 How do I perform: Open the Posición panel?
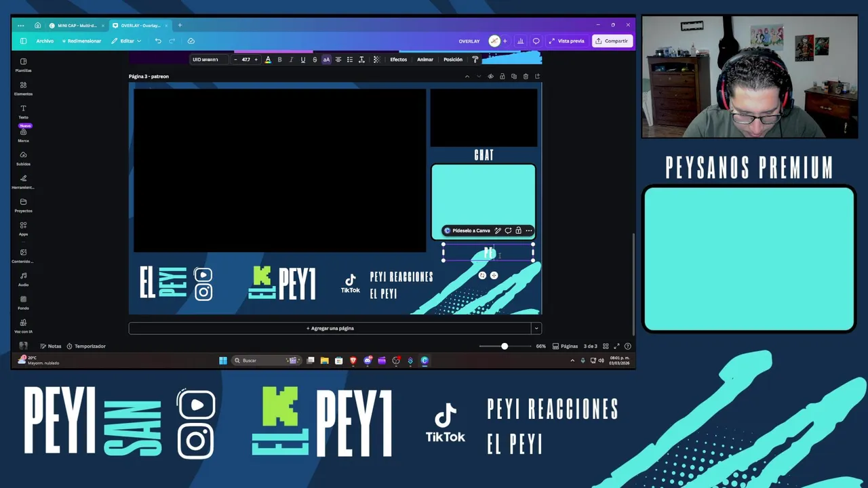(x=453, y=60)
